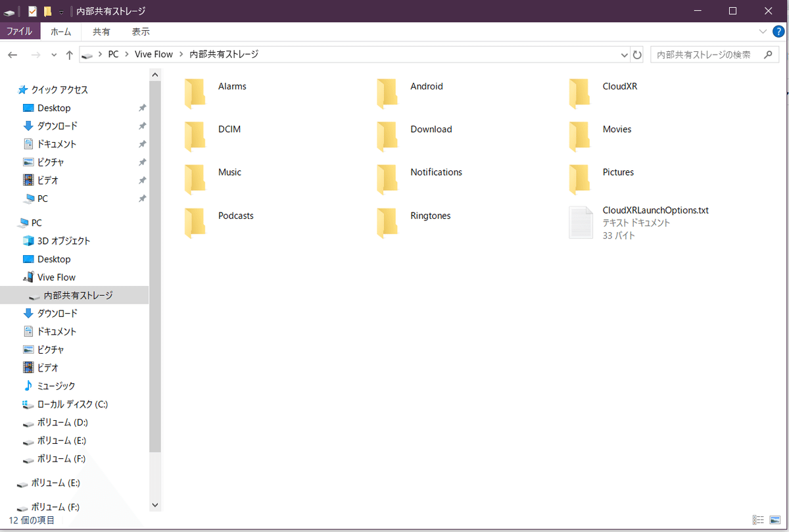Screen dimensions: 789x532
Task: Open the DCIM folder icon
Action: click(x=195, y=136)
